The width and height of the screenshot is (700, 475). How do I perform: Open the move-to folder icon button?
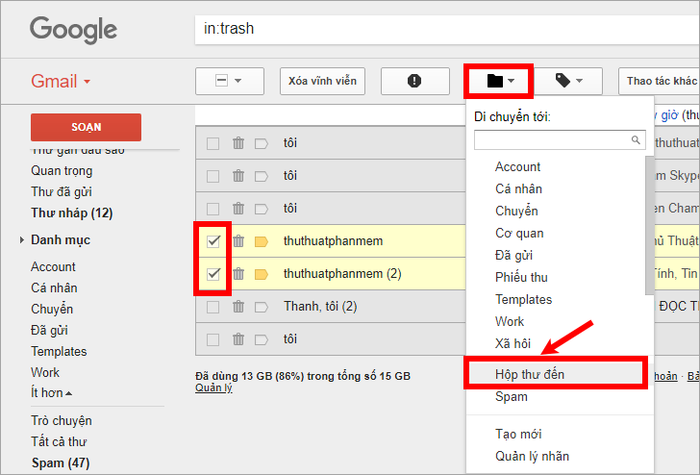tap(499, 81)
